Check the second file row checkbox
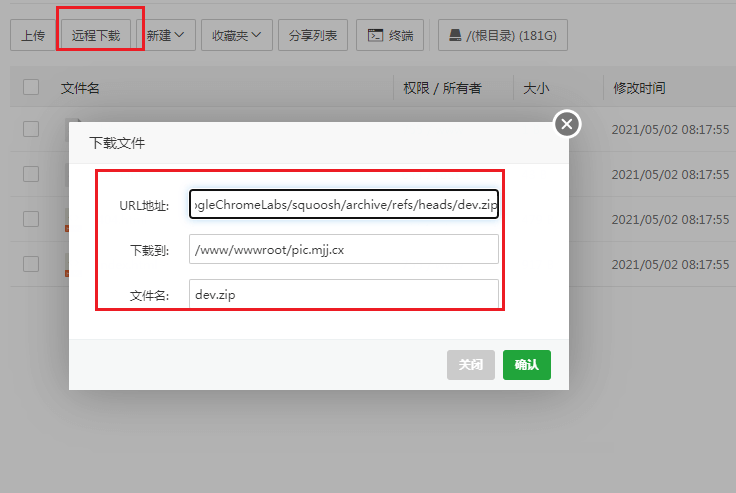This screenshot has width=736, height=493. [31, 174]
